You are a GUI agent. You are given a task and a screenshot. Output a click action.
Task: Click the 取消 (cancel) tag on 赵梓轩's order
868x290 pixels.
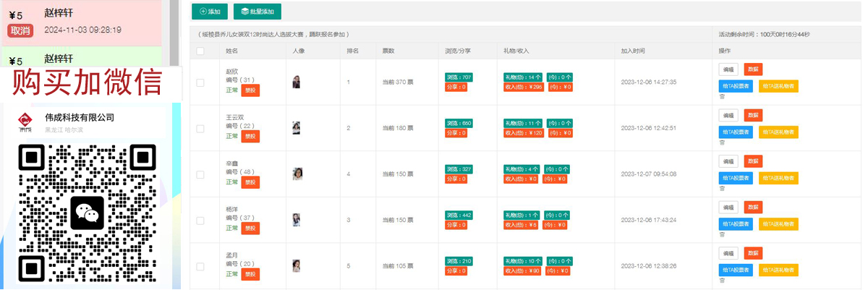pyautogui.click(x=20, y=30)
